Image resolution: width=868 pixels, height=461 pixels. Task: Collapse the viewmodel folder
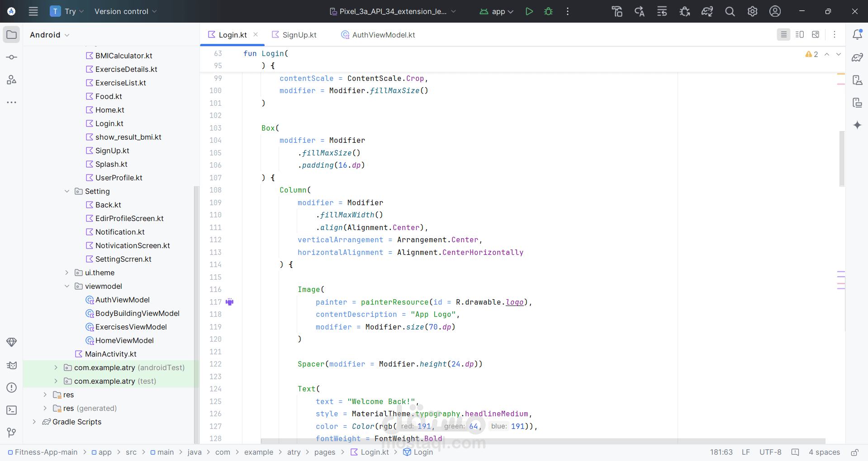point(67,286)
